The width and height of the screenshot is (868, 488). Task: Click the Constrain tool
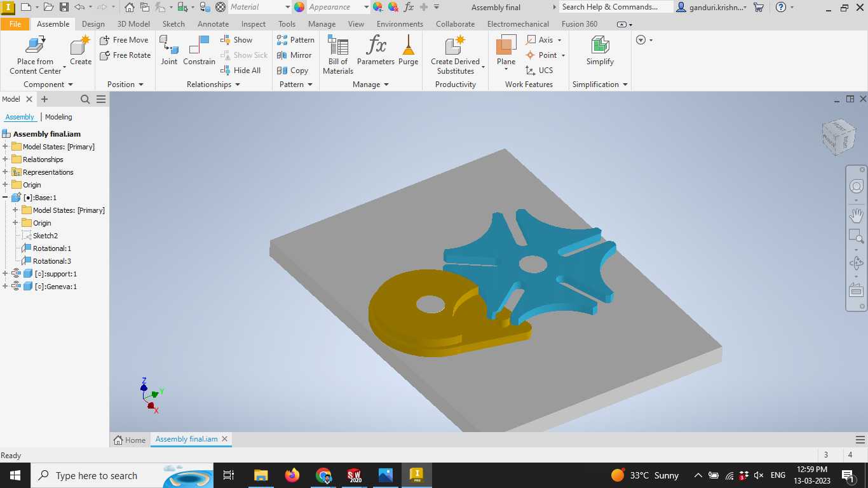pyautogui.click(x=199, y=50)
